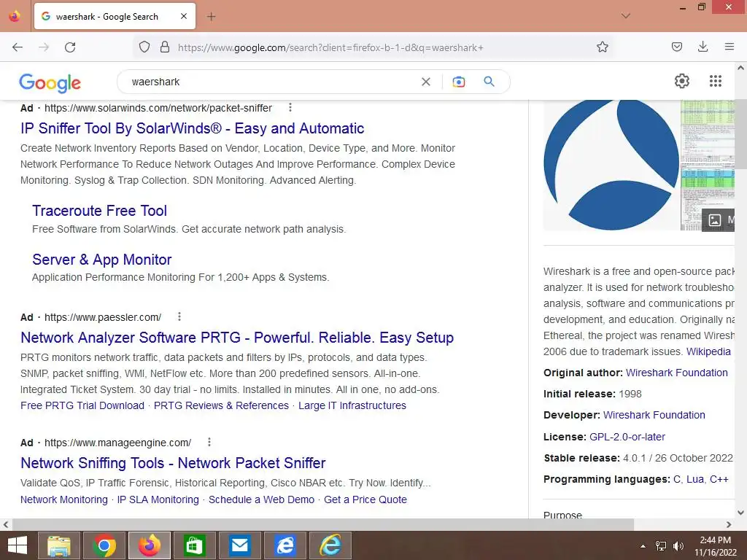Open Network Sniffing Tools result link

click(173, 463)
